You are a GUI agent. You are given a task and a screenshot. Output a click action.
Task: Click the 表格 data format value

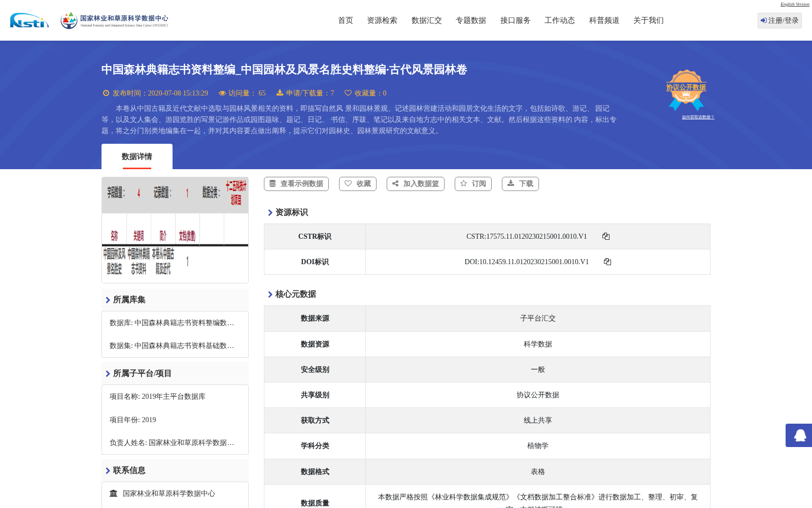[x=538, y=471]
